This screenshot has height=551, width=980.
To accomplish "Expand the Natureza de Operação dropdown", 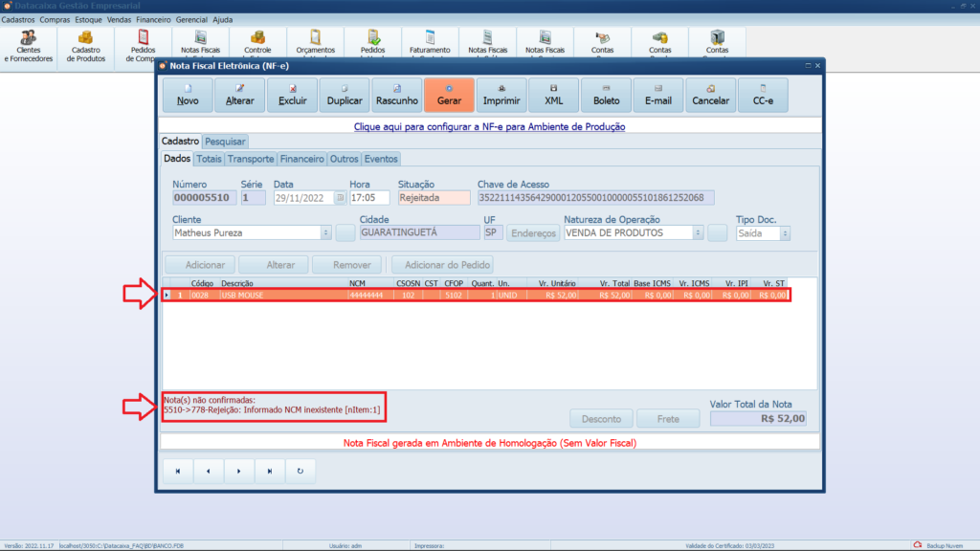I will coord(698,232).
